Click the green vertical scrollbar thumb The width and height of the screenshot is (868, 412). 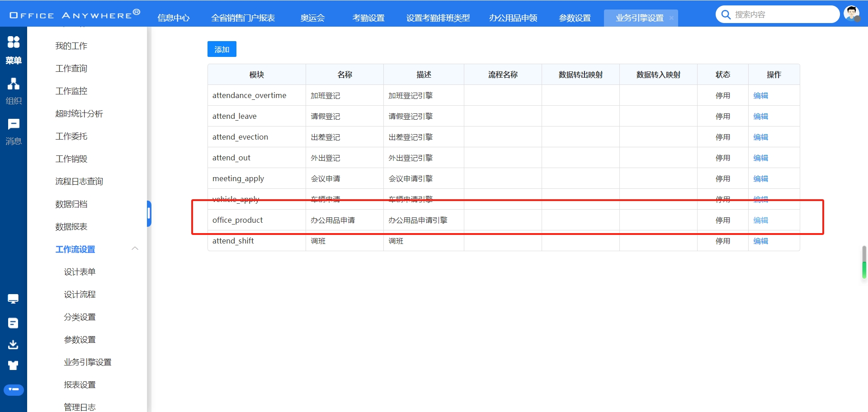tap(864, 263)
